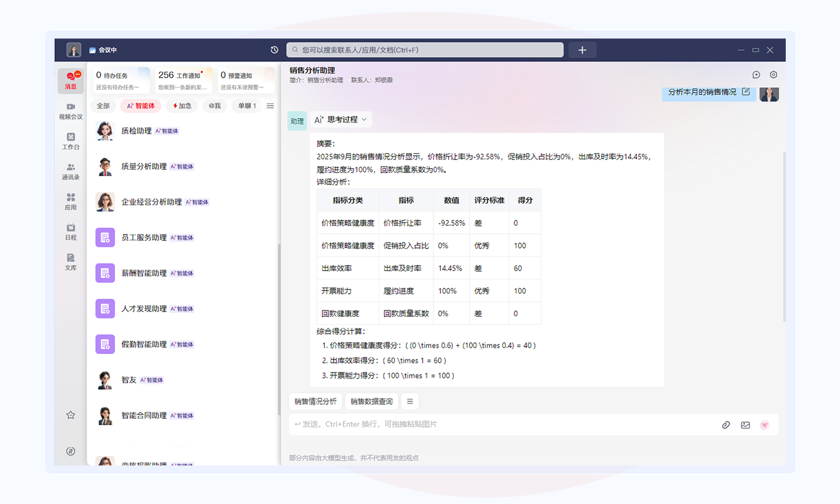Go to 通讯录 contacts in sidebar

pyautogui.click(x=71, y=171)
